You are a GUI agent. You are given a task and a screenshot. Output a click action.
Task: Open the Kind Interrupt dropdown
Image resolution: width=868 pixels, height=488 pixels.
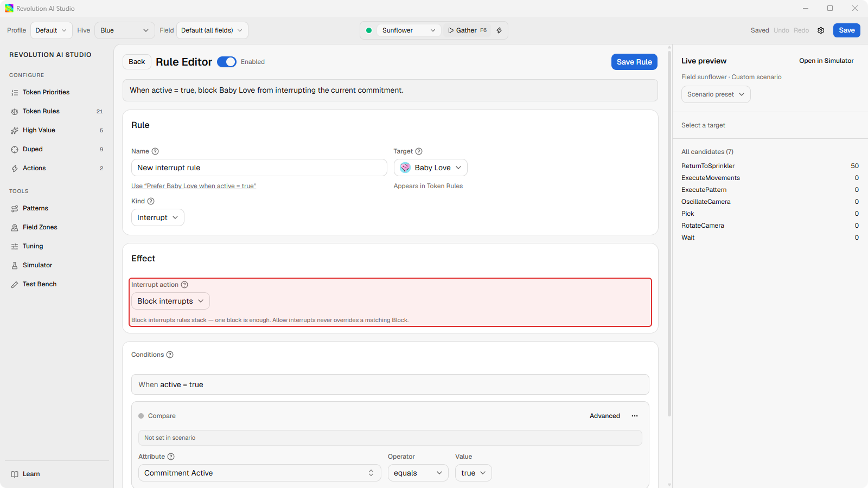[x=158, y=217]
